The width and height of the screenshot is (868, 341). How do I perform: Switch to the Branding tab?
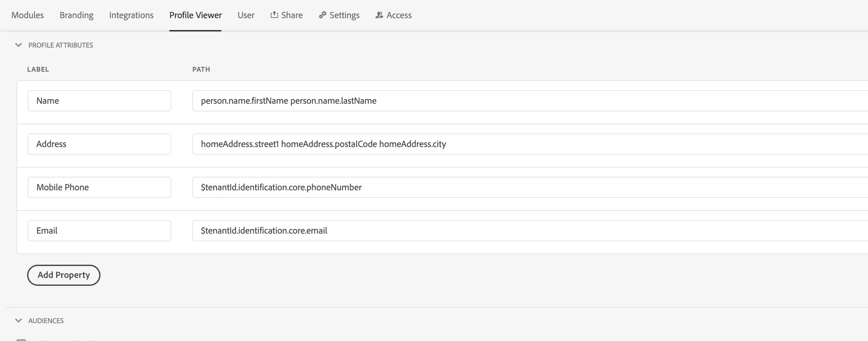tap(76, 15)
